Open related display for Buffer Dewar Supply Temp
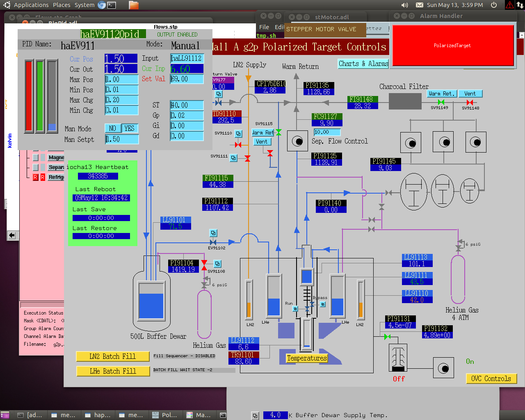The image size is (525, 420). click(255, 415)
